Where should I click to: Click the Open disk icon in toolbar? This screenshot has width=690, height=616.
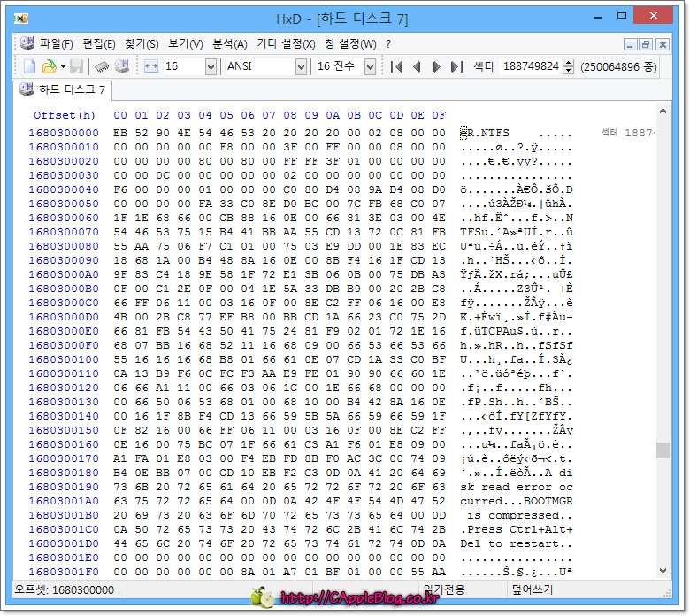pos(122,66)
